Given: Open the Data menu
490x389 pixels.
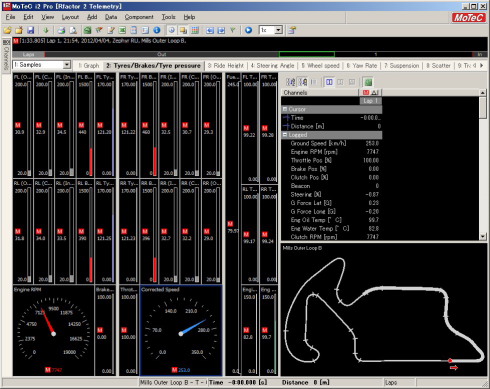Looking at the screenshot, I should click(111, 17).
